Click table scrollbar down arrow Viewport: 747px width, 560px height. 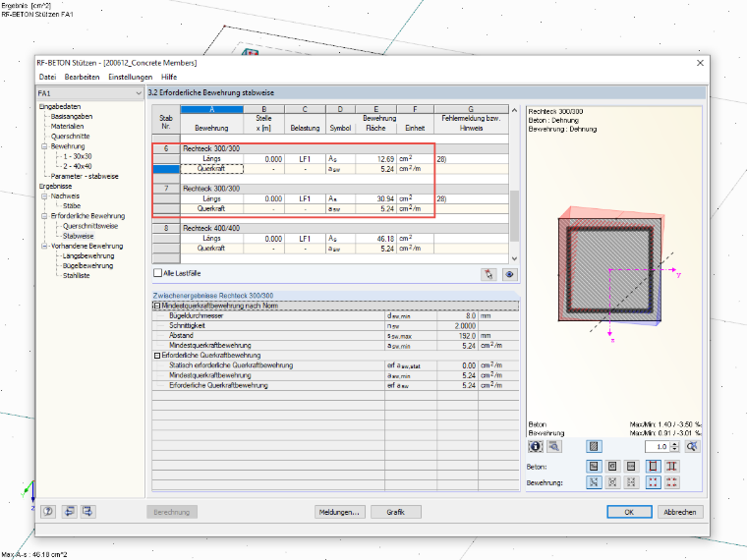tap(514, 258)
